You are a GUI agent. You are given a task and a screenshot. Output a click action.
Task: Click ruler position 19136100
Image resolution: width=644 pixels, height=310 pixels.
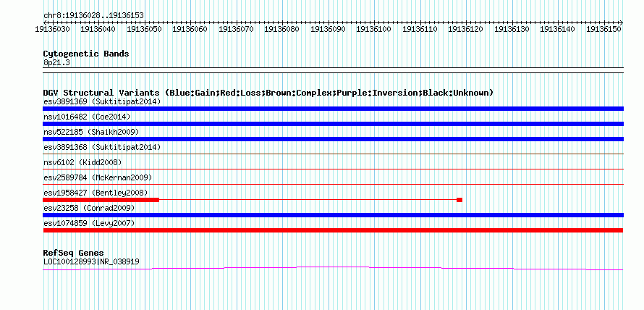[x=373, y=29]
